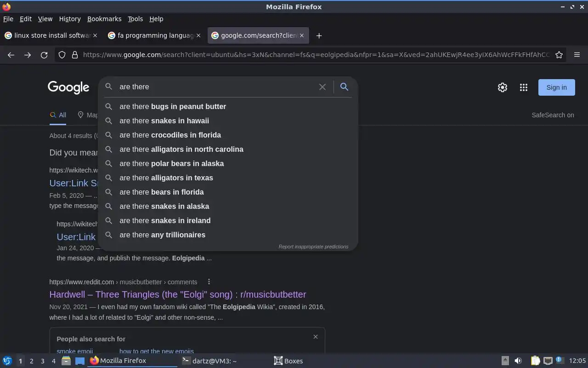Open network tray icon
Image resolution: width=588 pixels, height=368 pixels.
coord(548,361)
